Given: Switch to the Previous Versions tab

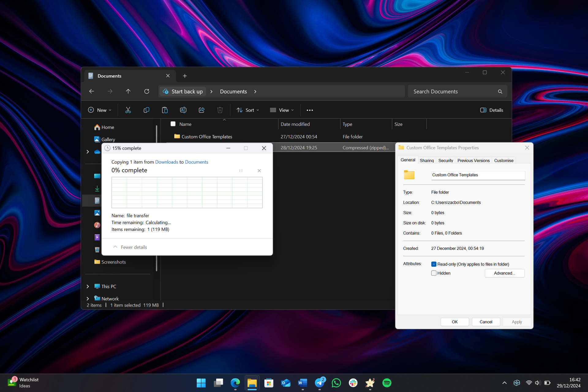Looking at the screenshot, I should 473,160.
